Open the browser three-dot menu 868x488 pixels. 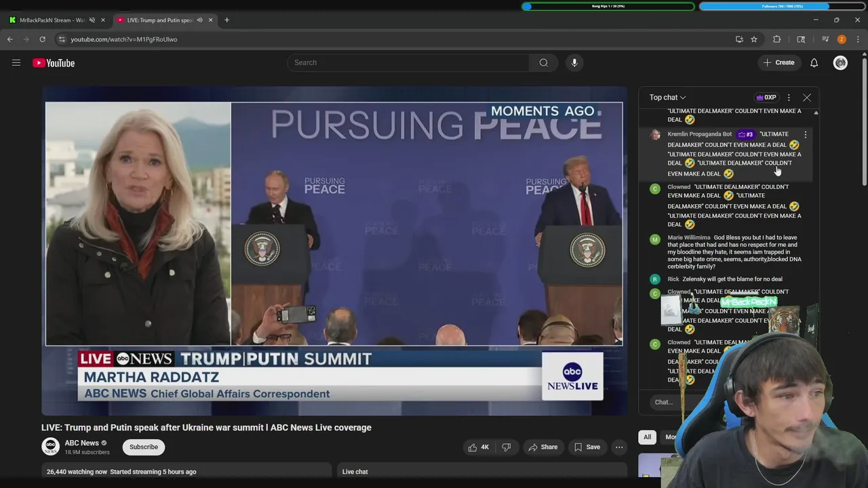(x=858, y=39)
